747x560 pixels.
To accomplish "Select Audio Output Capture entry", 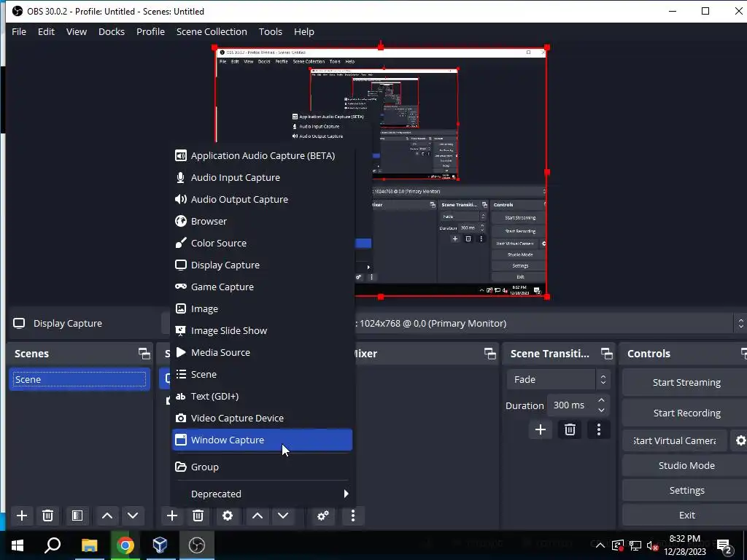I will tap(262, 200).
